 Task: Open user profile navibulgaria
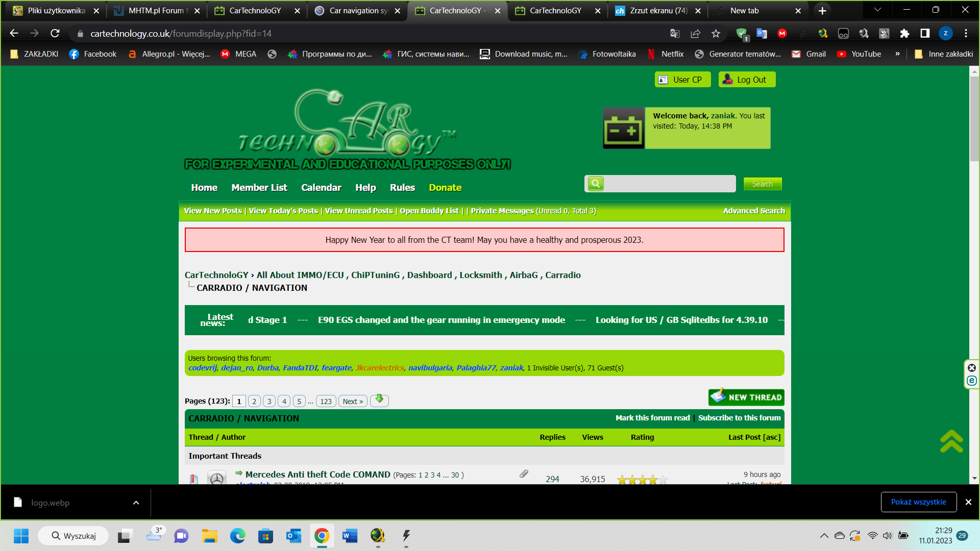(x=430, y=368)
